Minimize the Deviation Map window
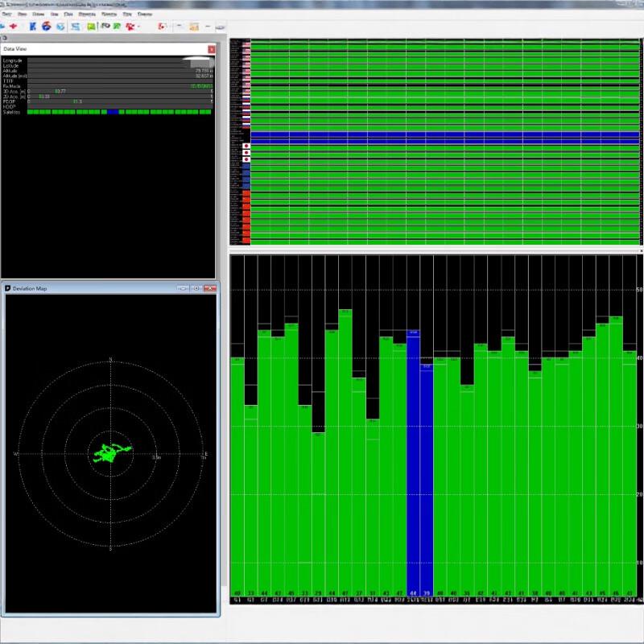The height and width of the screenshot is (644, 644). pyautogui.click(x=184, y=288)
